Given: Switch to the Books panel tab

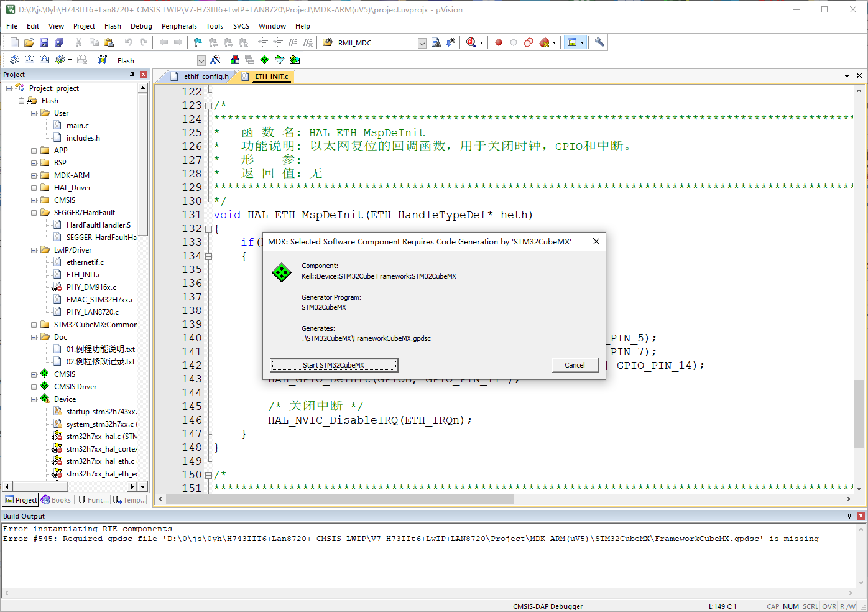Looking at the screenshot, I should pos(56,500).
